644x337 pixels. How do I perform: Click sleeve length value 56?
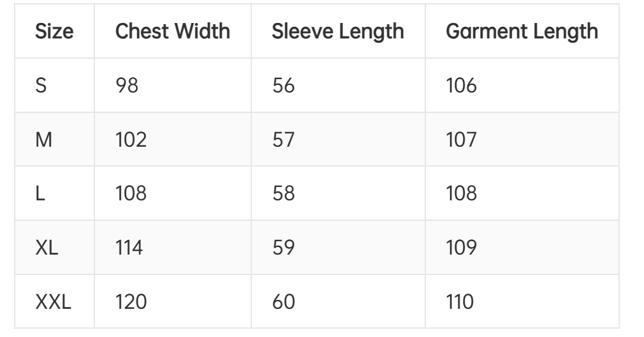coord(283,86)
